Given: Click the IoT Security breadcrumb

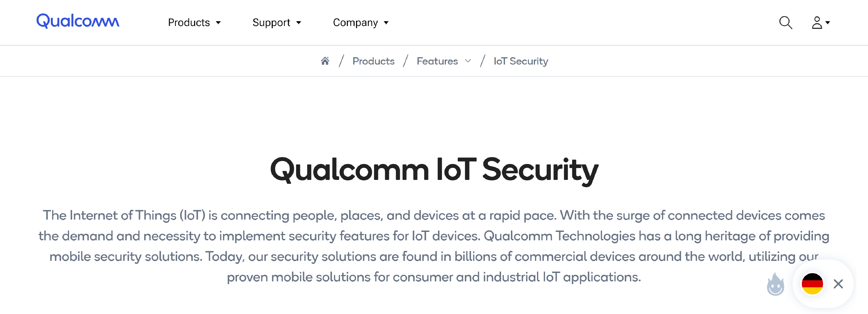Looking at the screenshot, I should 521,61.
